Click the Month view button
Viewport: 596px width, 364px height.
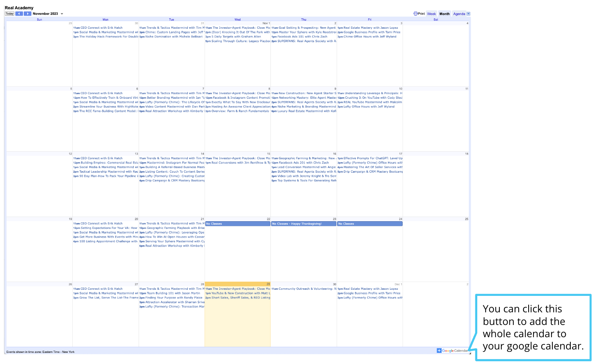(444, 13)
